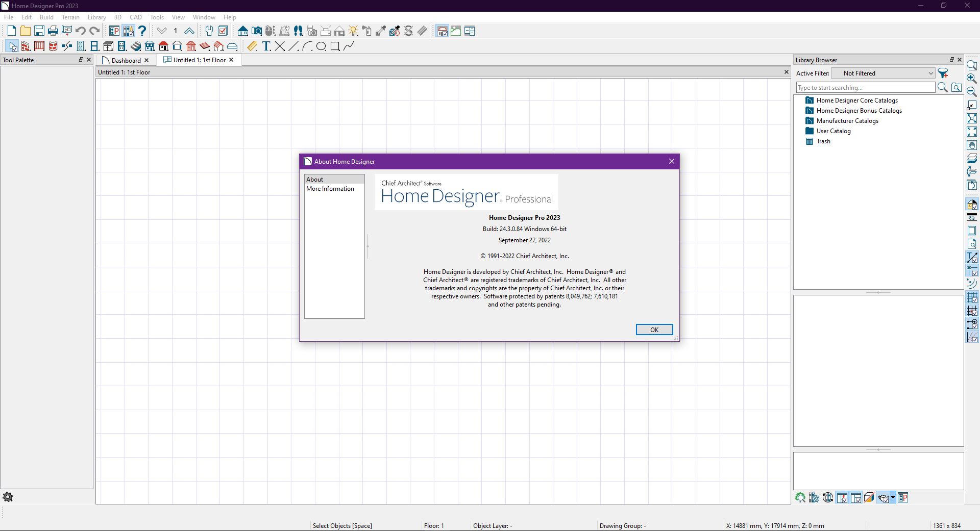The width and height of the screenshot is (980, 531).
Task: Select the Rectangle box drawing tool
Action: [335, 46]
